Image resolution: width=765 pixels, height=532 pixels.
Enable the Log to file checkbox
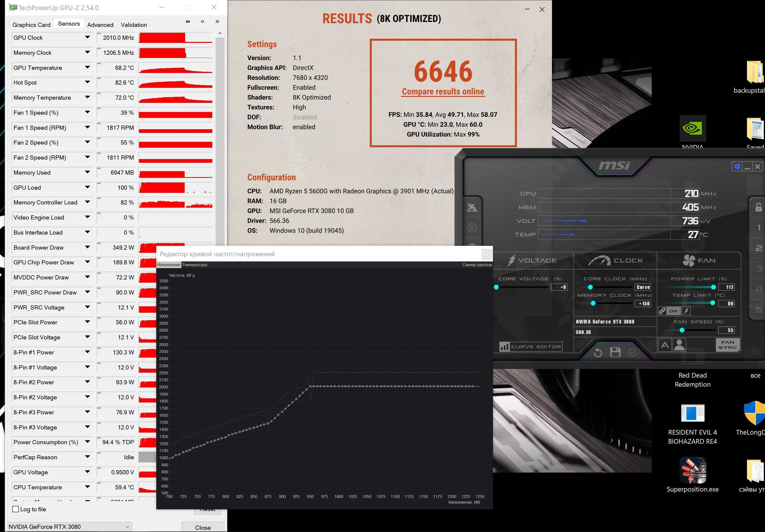[15, 509]
